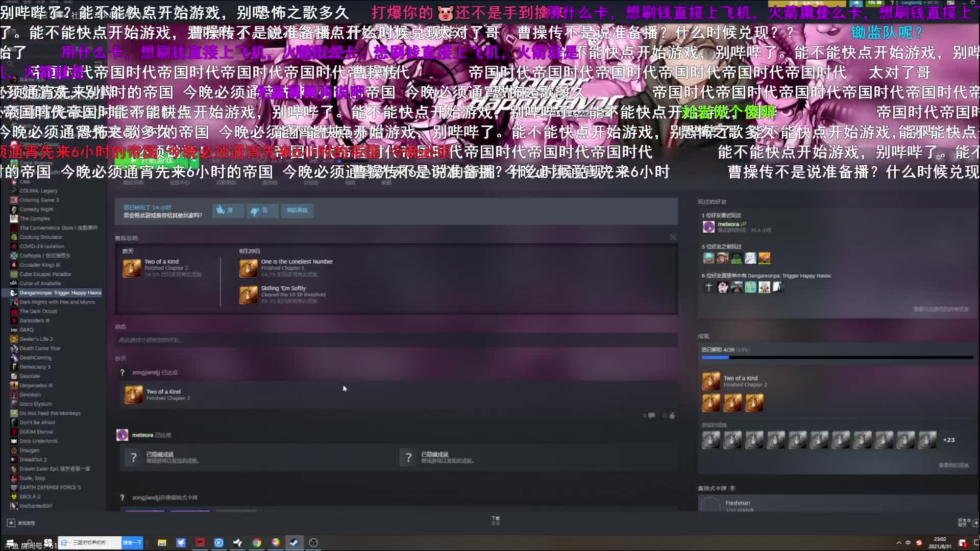Click thumbs-up 是 to recommend the game
The image size is (980, 551).
click(x=228, y=210)
